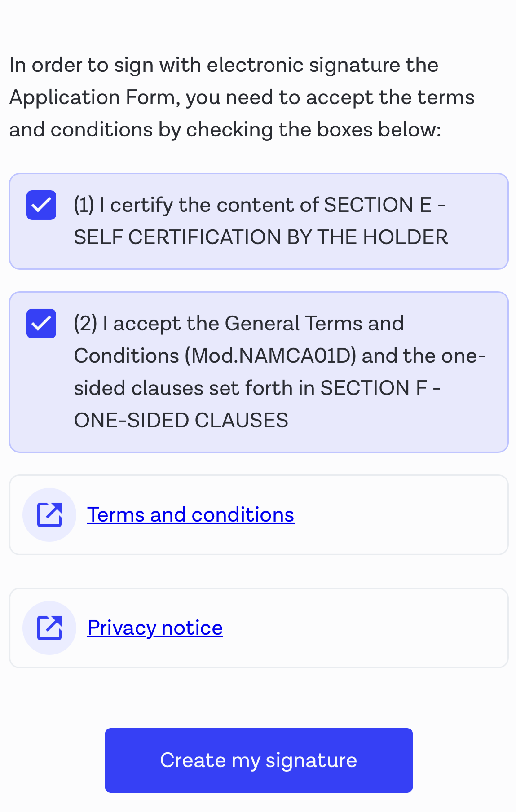Click the introductory electronic signature paragraph
Viewport: 516px width, 812px height.
tap(242, 97)
